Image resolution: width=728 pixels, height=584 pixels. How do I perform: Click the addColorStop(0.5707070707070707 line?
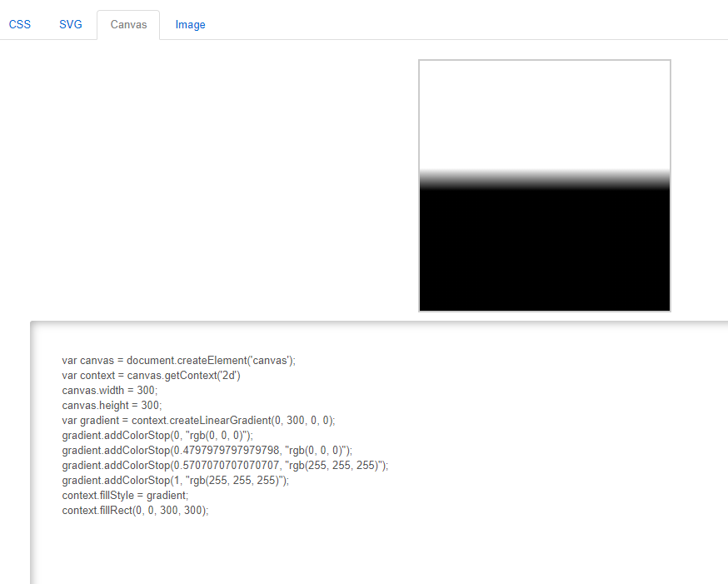225,465
